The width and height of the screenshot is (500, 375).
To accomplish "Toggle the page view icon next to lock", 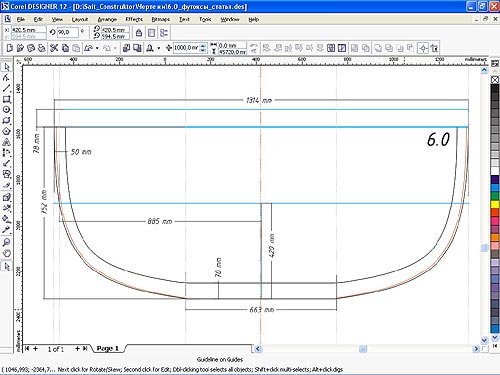I will point(151,33).
